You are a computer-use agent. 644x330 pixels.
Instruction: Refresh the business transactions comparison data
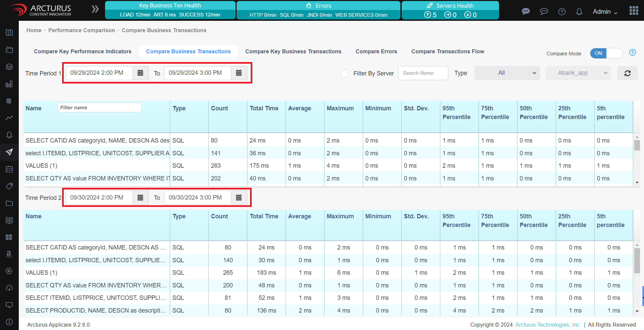627,73
